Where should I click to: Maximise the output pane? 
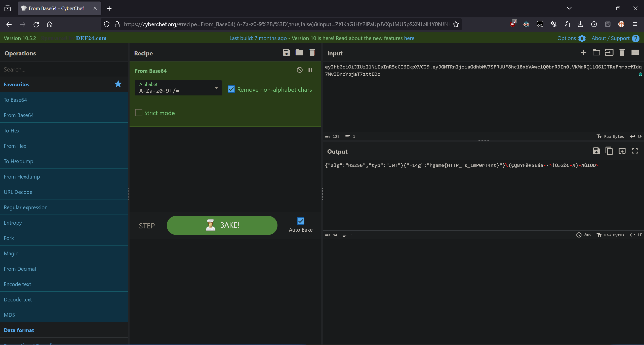tap(635, 151)
